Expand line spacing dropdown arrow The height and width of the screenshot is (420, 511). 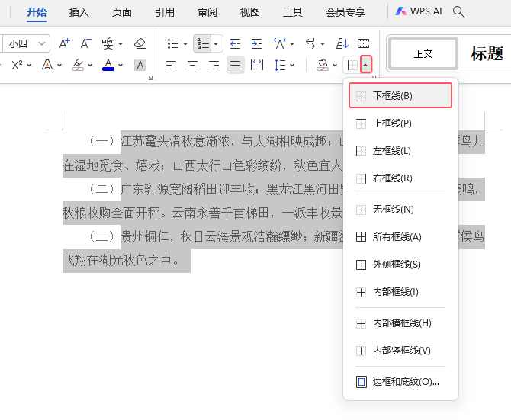[292, 65]
